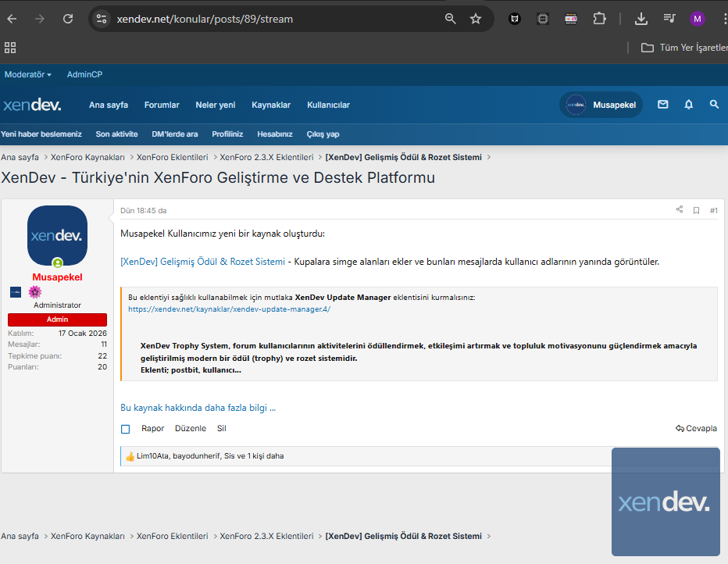Viewport: 728px width, 564px height.
Task: Click the red Admin banner
Action: 57,319
